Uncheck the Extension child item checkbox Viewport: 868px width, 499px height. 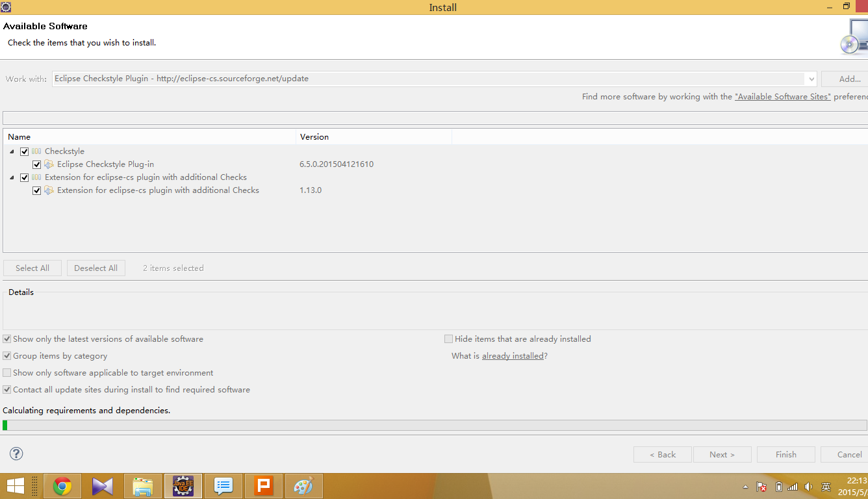[37, 190]
